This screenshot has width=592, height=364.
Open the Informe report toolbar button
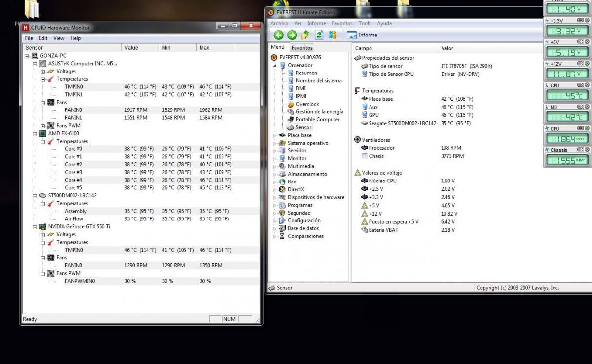click(362, 35)
